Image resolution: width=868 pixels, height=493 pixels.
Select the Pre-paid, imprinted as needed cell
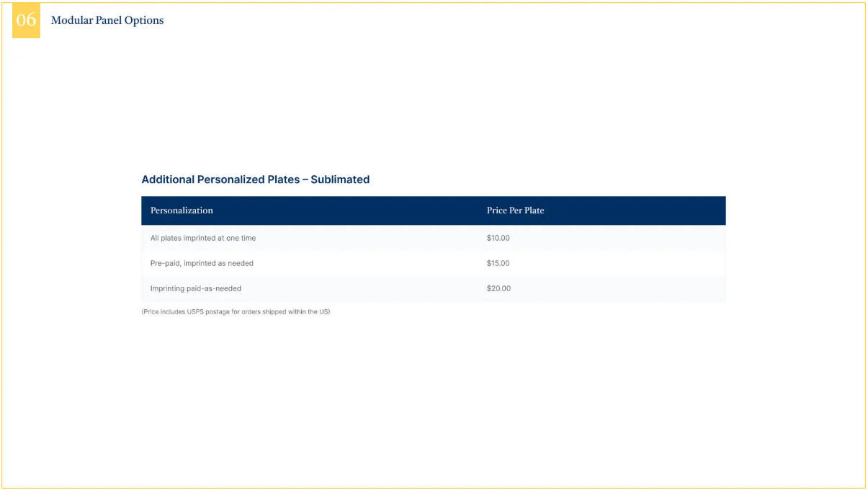(x=202, y=263)
